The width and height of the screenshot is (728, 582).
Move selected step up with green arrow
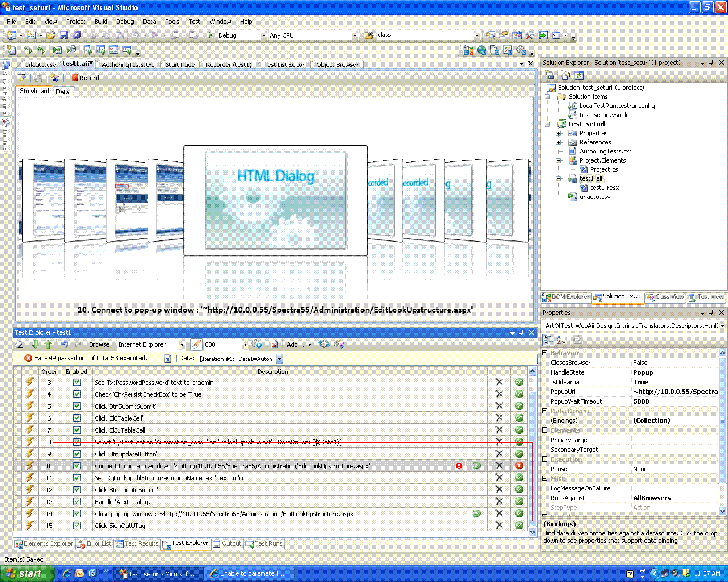click(48, 344)
